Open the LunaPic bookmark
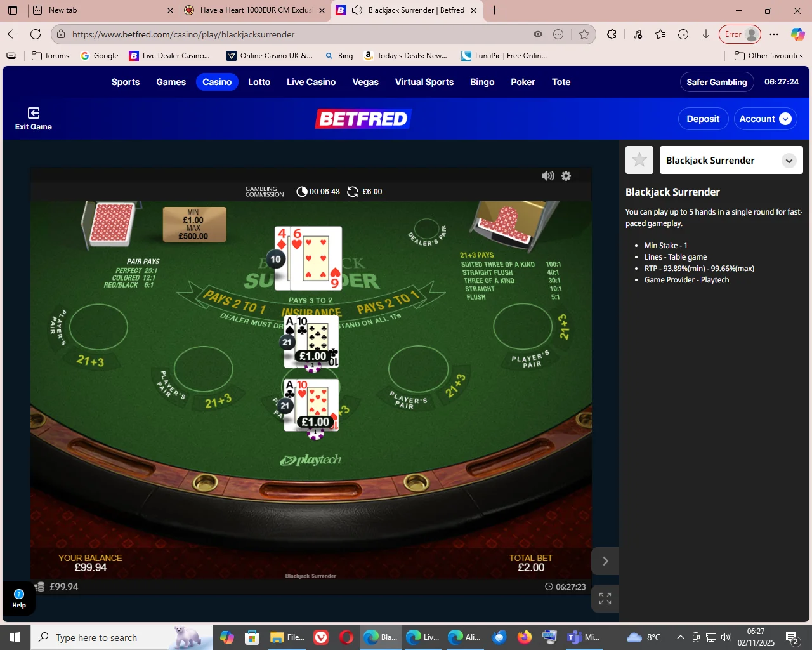 504,56
